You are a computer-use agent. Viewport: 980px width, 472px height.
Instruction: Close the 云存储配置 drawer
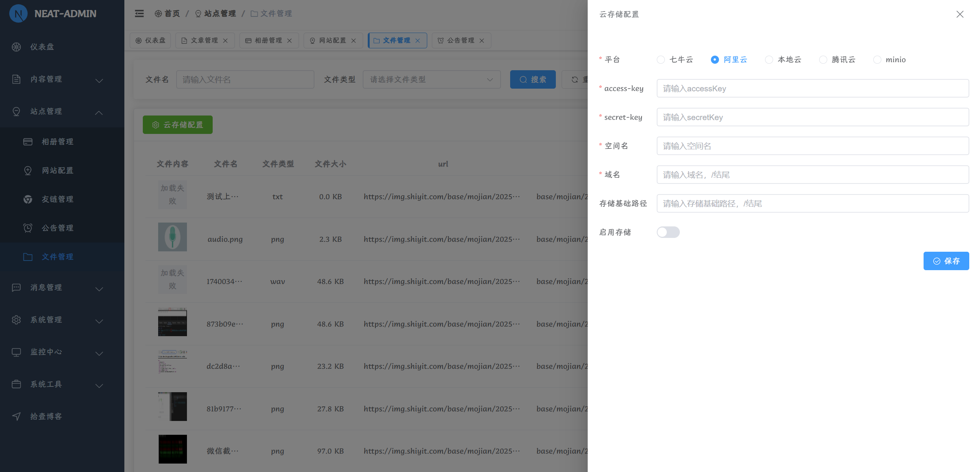[x=960, y=14]
